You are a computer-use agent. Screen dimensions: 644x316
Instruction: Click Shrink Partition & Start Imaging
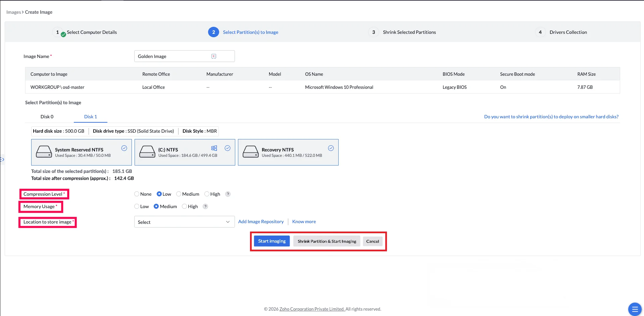click(x=327, y=241)
